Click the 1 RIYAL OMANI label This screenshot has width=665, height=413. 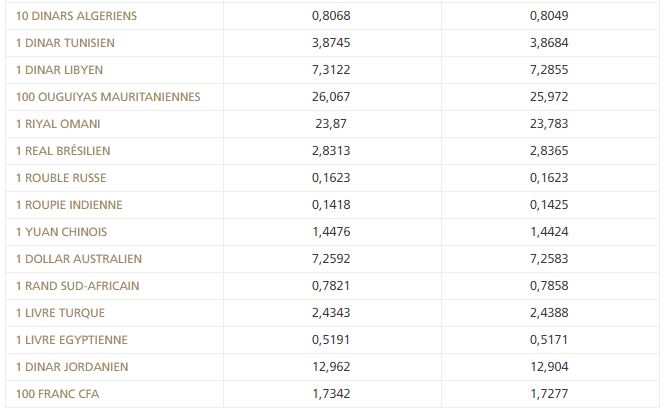(58, 125)
